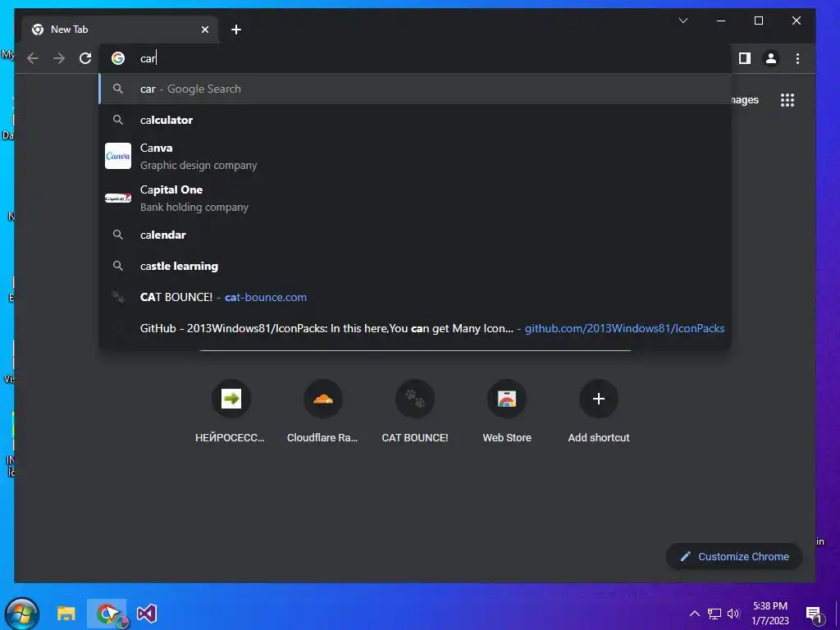Click the Canva logo thumbnail
The width and height of the screenshot is (840, 630).
(118, 156)
